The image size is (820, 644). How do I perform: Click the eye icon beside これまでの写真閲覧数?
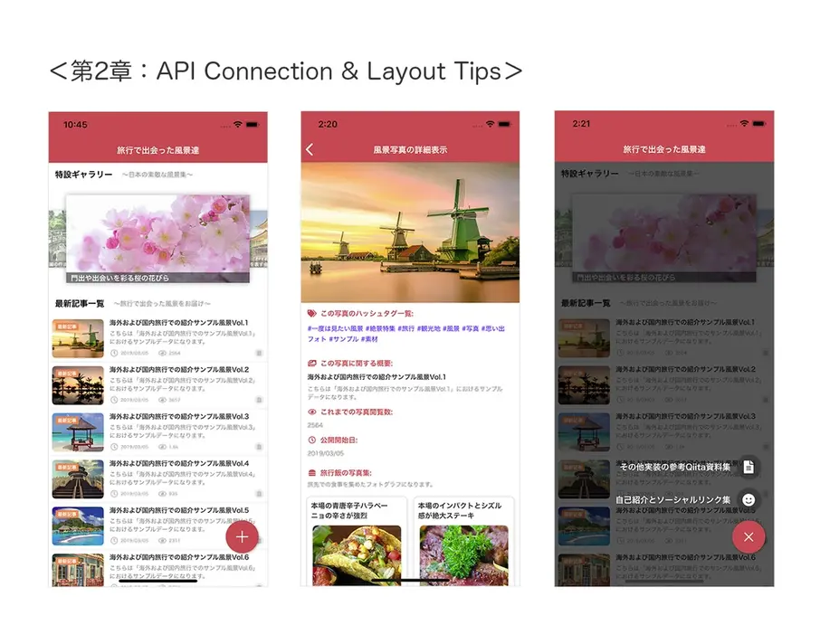(x=311, y=412)
